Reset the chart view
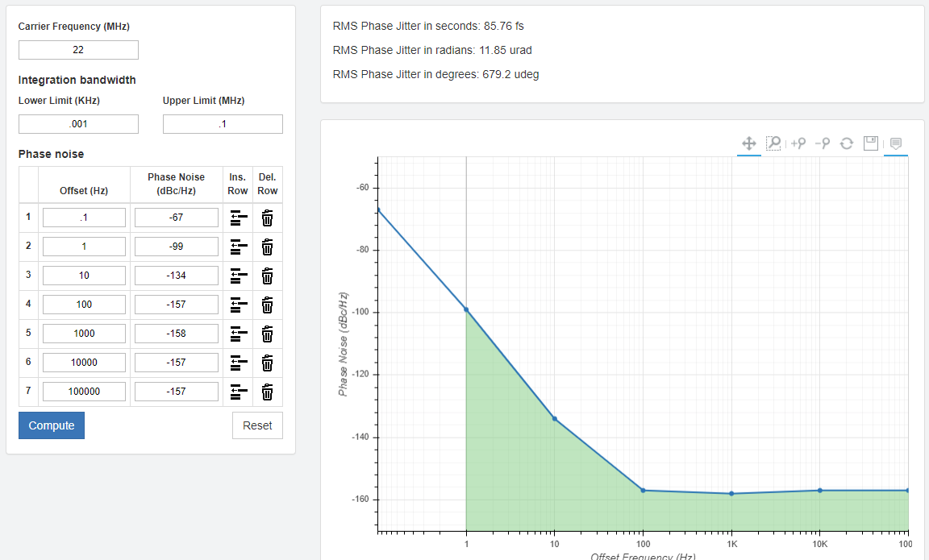Viewport: 929px width, 560px height. point(847,143)
